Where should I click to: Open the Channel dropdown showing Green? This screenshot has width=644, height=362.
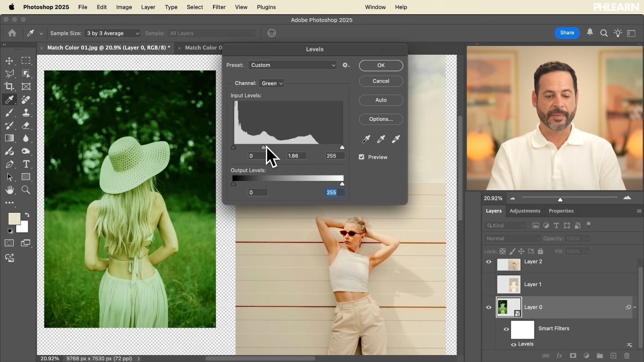click(x=271, y=83)
